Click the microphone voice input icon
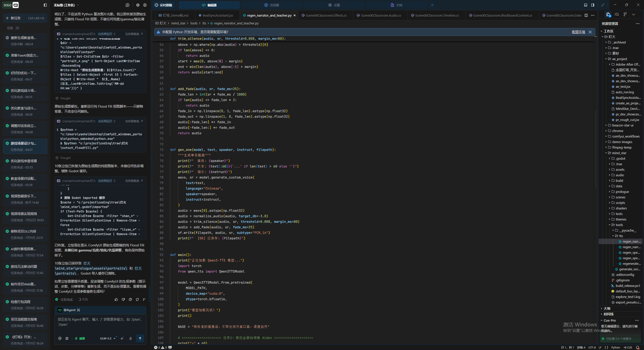The height and width of the screenshot is (350, 644). pos(131,338)
